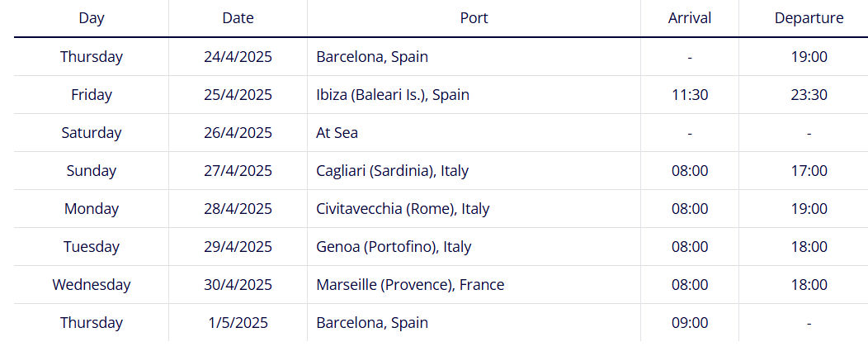Click the Saturday day cell

tap(92, 133)
